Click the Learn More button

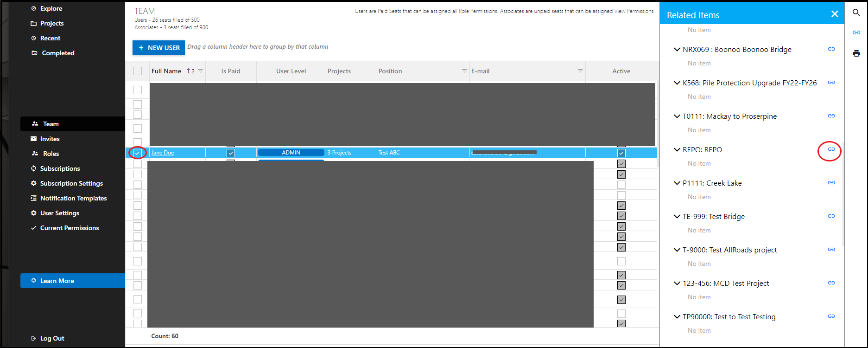tap(73, 281)
